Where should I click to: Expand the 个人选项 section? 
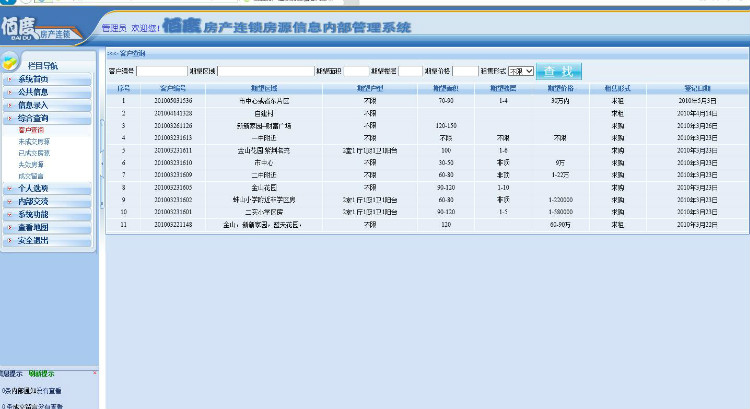[47, 188]
